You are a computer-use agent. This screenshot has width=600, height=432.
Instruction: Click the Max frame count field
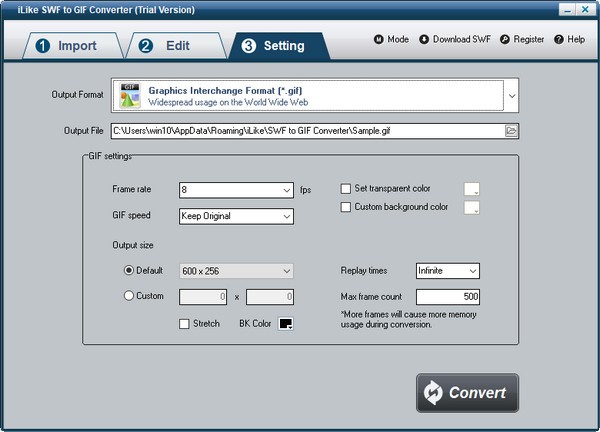coord(448,297)
